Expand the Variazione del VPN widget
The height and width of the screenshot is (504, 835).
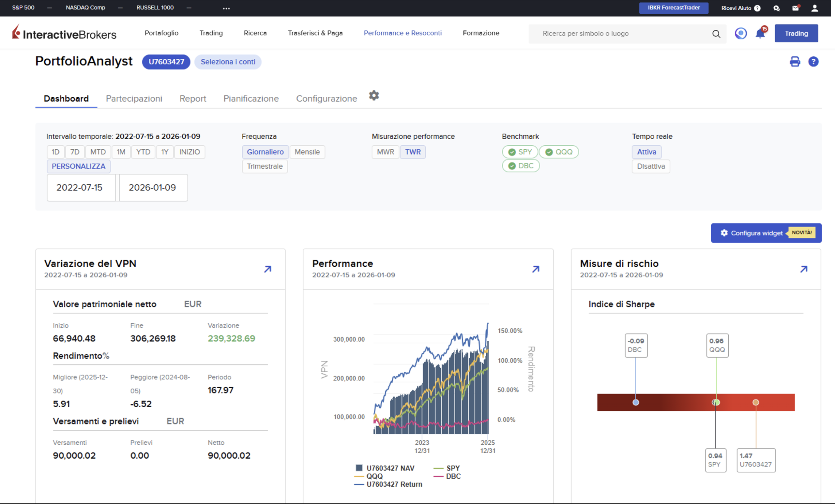click(x=268, y=269)
